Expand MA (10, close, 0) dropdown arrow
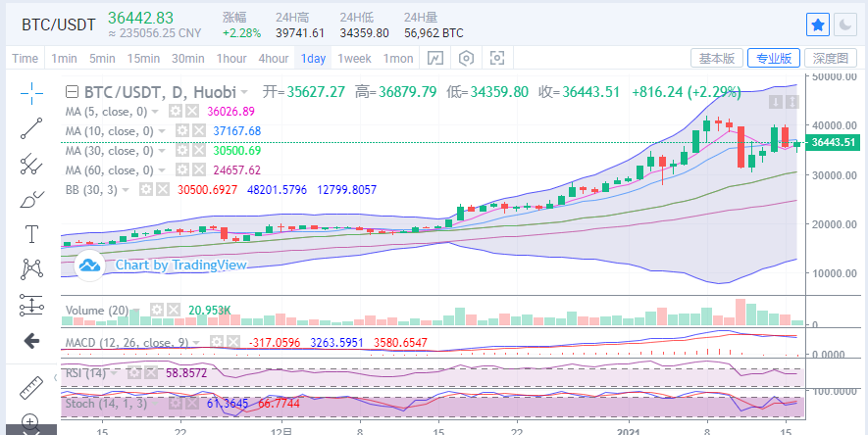Screen dimensions: 868x435 coord(162,131)
